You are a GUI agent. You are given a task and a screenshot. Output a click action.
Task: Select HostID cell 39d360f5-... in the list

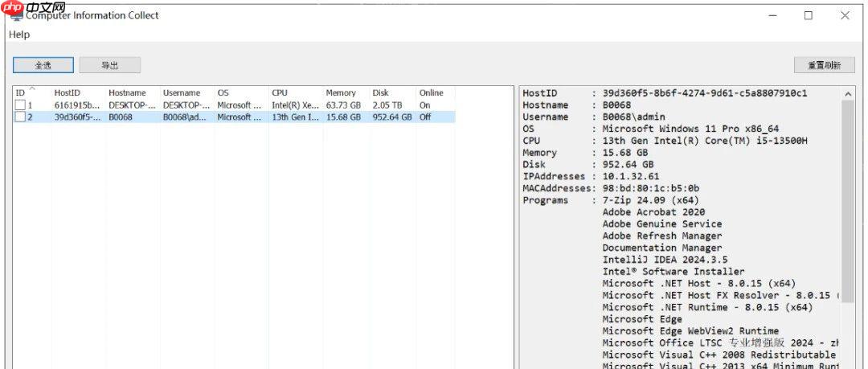(77, 117)
